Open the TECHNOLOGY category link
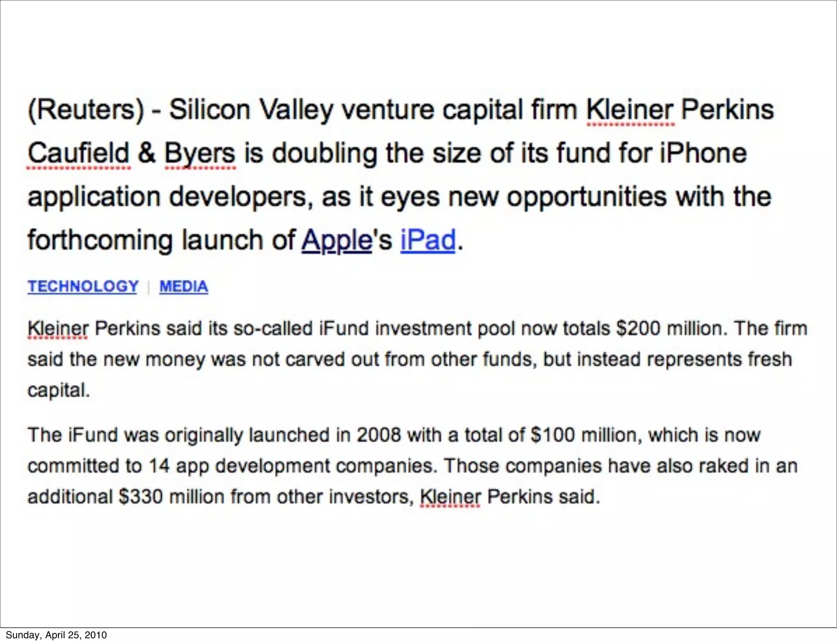This screenshot has width=837, height=644. 83,286
